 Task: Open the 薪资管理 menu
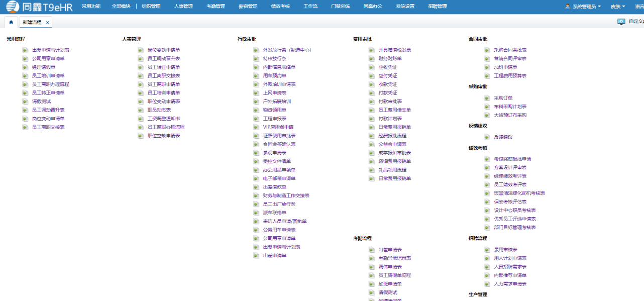coord(248,7)
